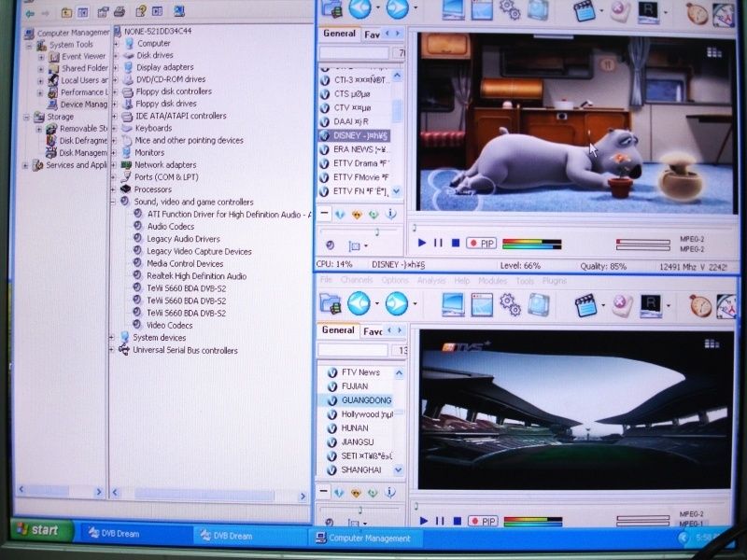
Task: Stop playback in the upper DVB Dream window
Action: click(x=455, y=243)
